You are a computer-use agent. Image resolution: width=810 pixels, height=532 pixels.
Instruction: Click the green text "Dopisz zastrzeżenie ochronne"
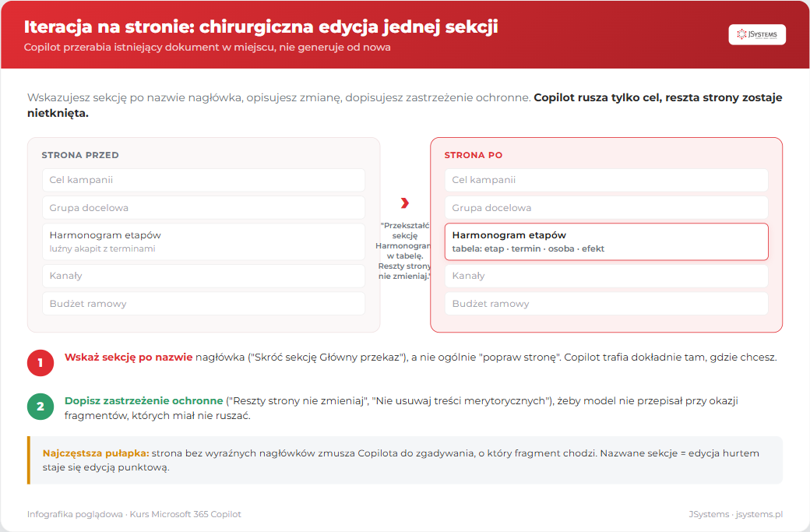tap(143, 401)
